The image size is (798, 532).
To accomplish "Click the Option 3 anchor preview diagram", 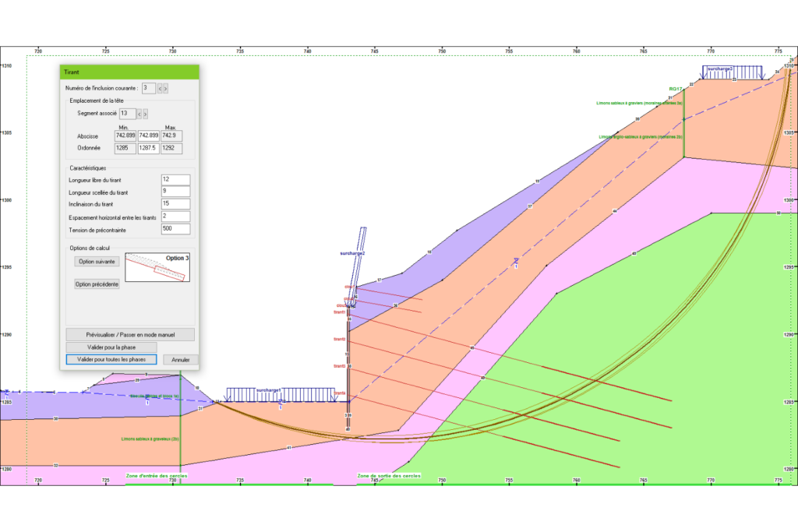I will tap(158, 267).
